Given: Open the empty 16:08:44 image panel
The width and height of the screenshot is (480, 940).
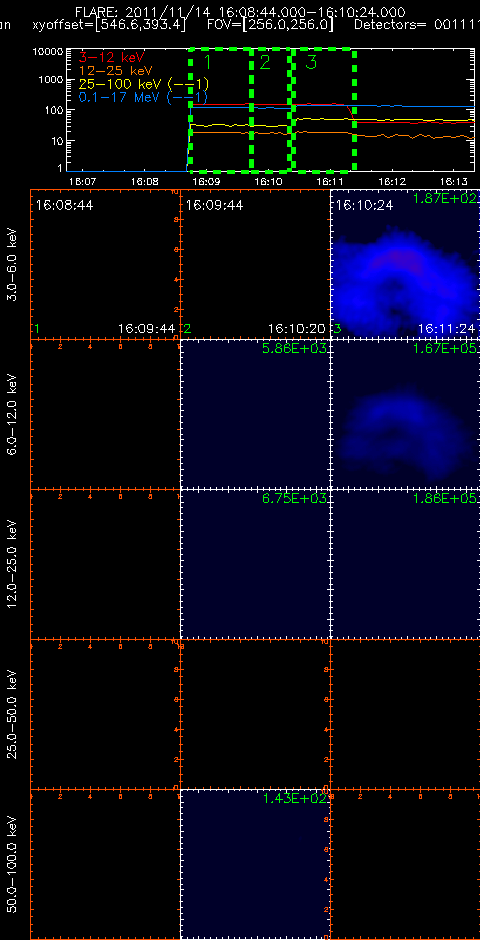Looking at the screenshot, I should point(105,264).
